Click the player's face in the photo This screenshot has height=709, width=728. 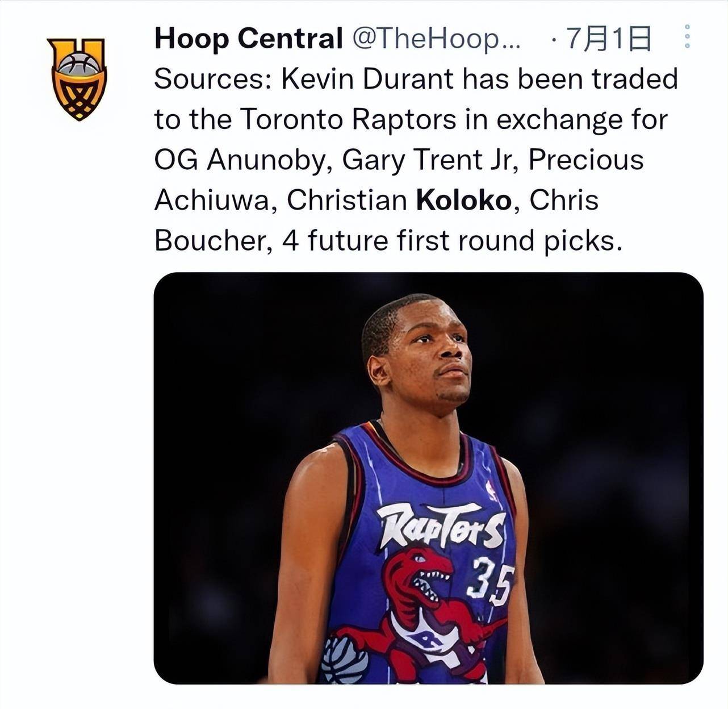pyautogui.click(x=434, y=355)
